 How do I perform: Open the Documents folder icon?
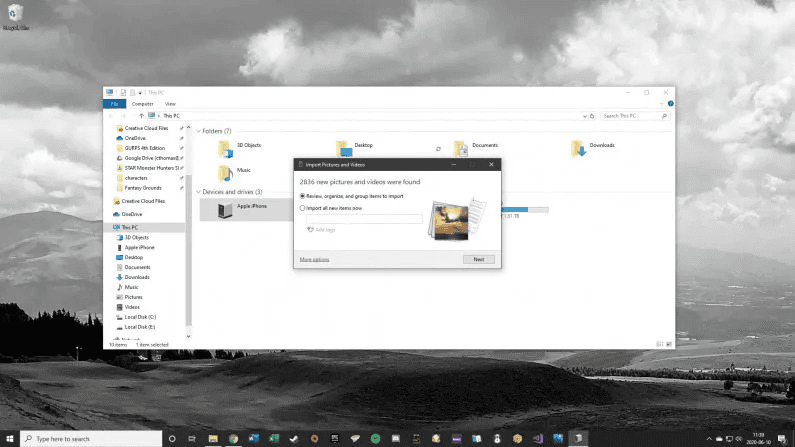pos(460,148)
